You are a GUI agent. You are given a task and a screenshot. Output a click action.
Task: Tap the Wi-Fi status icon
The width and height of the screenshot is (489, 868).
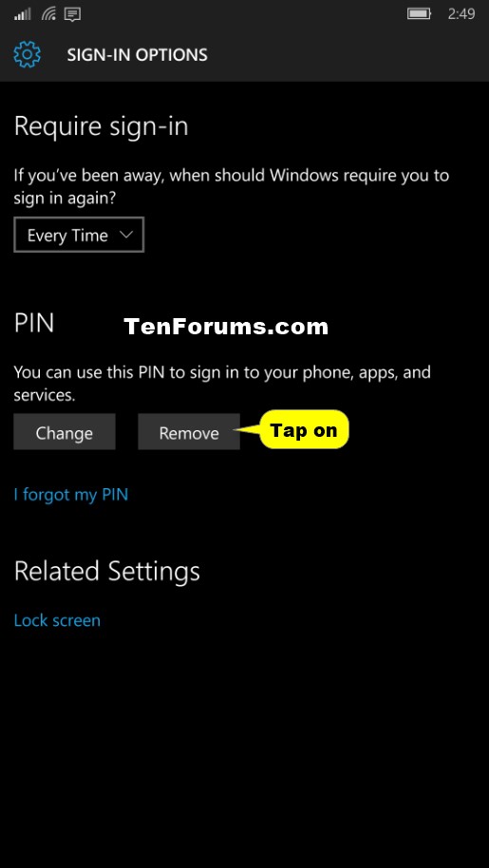pos(48,14)
